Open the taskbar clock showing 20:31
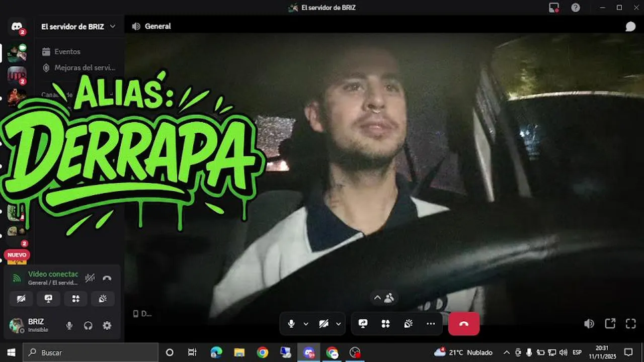This screenshot has height=362, width=644. 602,352
